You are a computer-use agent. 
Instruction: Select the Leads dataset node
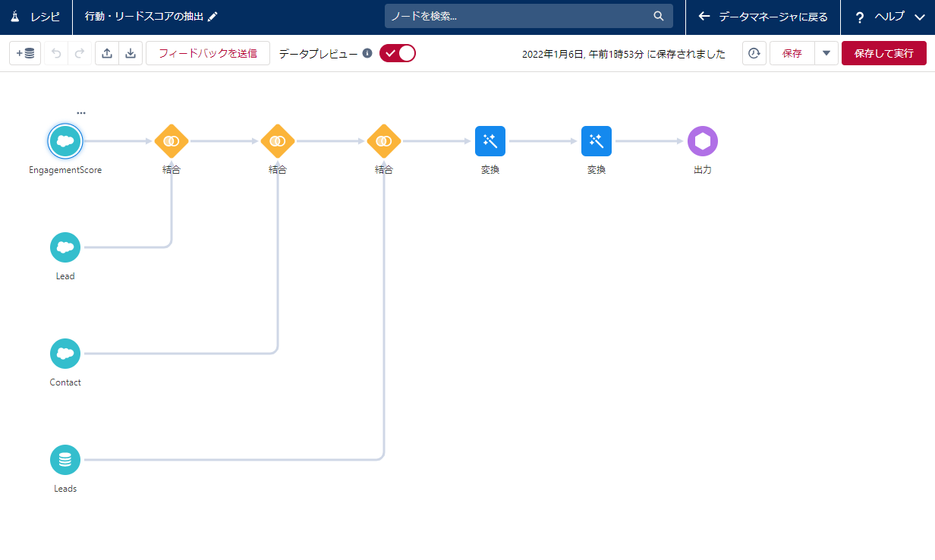pyautogui.click(x=65, y=460)
